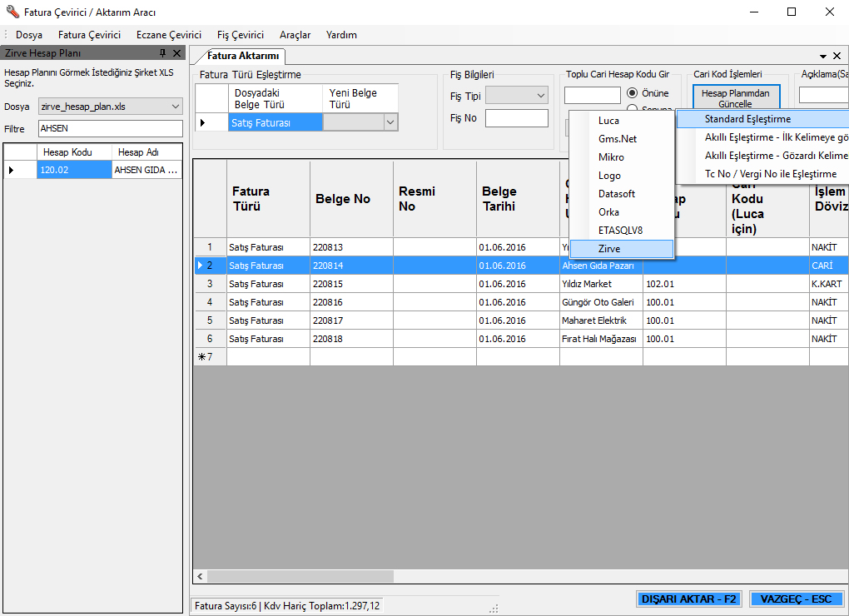Choose Luca from the menu
This screenshot has width=849, height=616.
[x=622, y=121]
